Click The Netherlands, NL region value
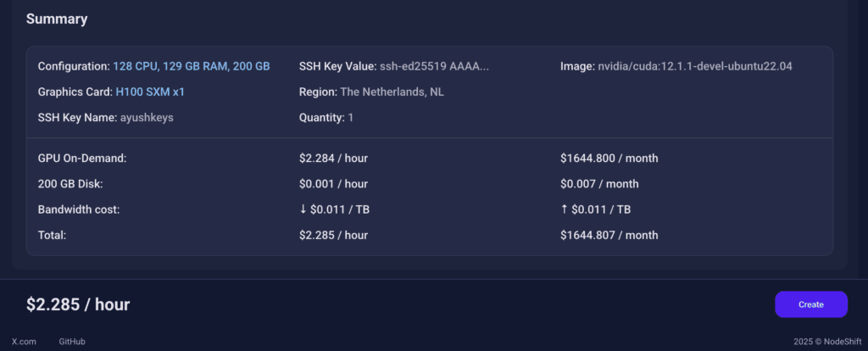This screenshot has height=351, width=868. (x=392, y=92)
